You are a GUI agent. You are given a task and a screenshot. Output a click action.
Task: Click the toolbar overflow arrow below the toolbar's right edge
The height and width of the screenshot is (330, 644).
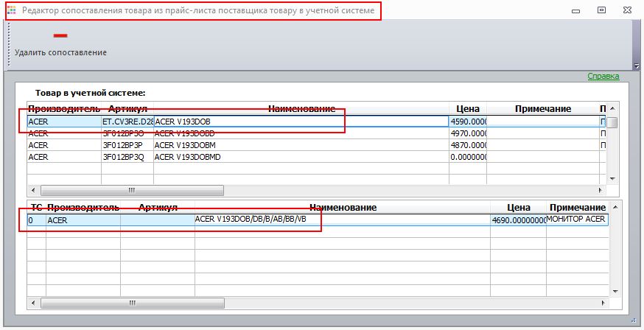pyautogui.click(x=637, y=66)
